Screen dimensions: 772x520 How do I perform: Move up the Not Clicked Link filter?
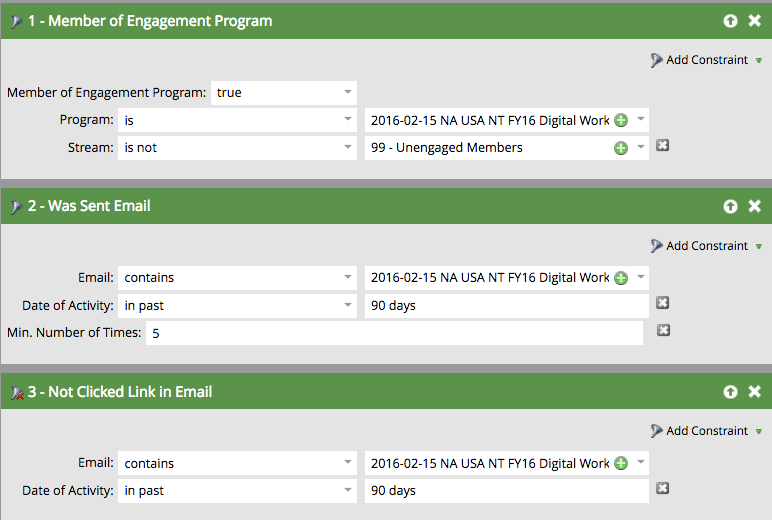[x=731, y=391]
